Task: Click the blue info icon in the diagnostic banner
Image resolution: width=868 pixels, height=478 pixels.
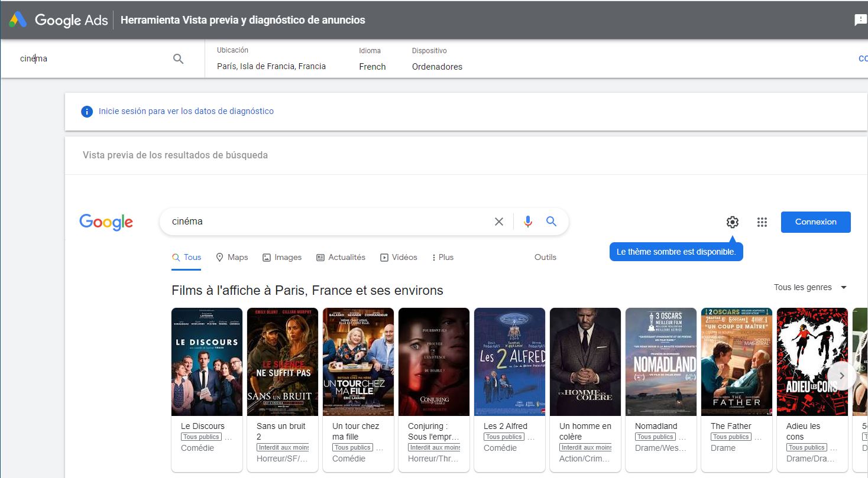Action: [x=87, y=112]
